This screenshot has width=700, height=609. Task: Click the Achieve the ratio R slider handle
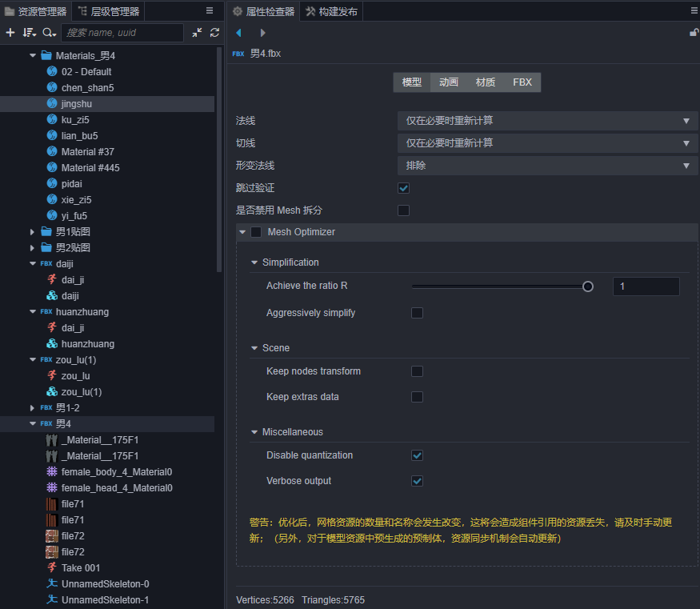tap(588, 286)
